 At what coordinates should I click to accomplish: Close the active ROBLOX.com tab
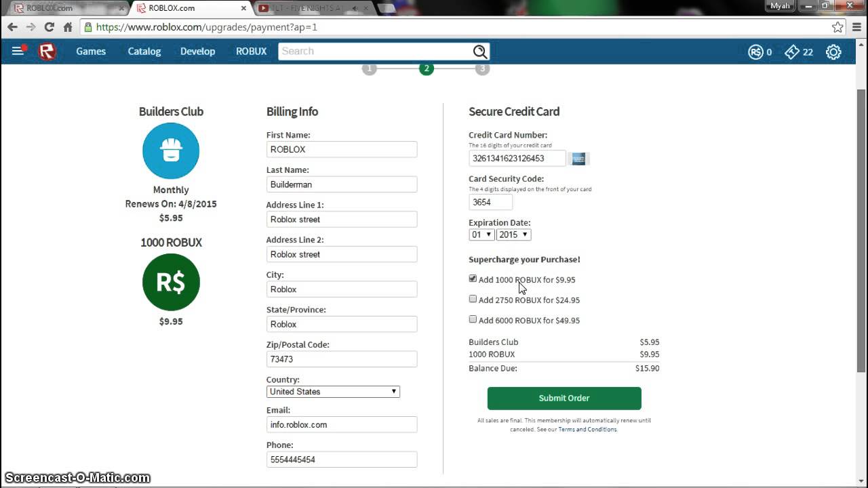243,8
